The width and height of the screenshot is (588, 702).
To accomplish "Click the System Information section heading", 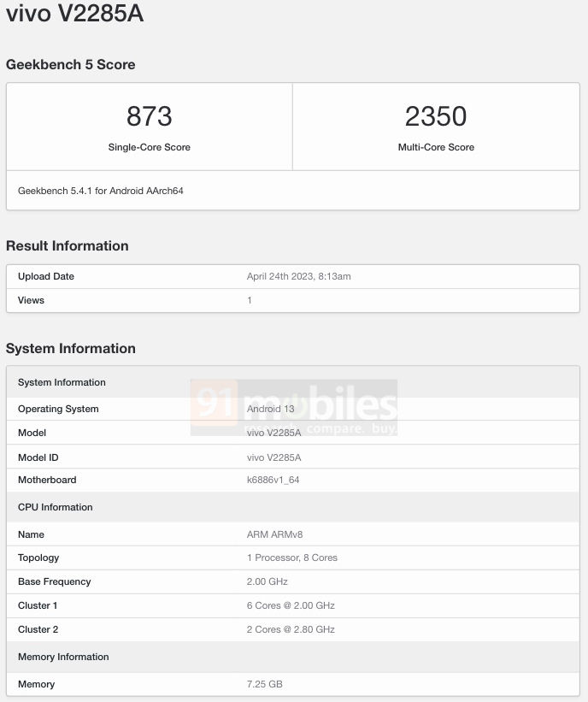I will pos(70,348).
